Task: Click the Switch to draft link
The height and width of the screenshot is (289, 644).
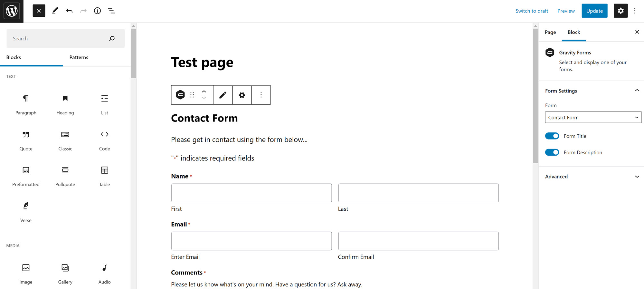Action: pos(532,11)
